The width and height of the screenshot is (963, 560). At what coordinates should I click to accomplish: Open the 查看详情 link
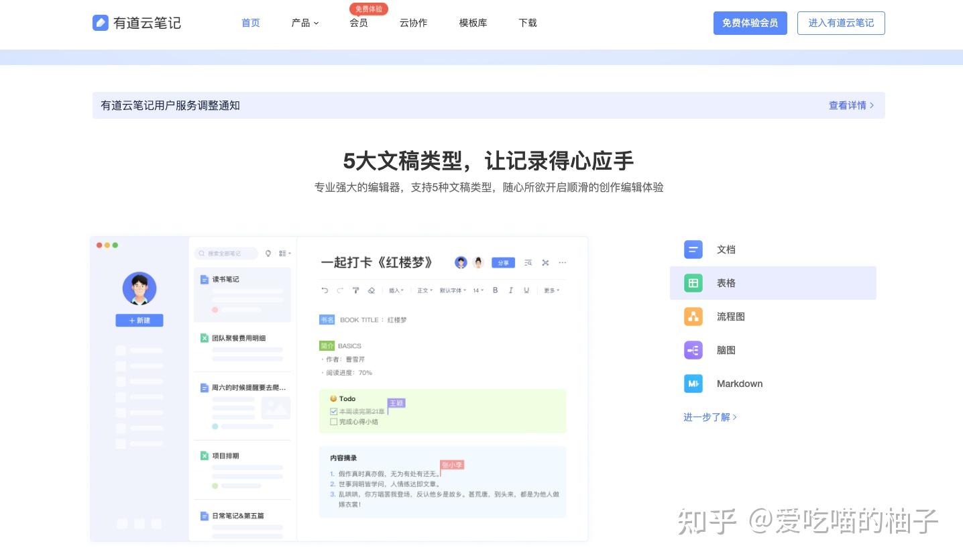coord(852,105)
